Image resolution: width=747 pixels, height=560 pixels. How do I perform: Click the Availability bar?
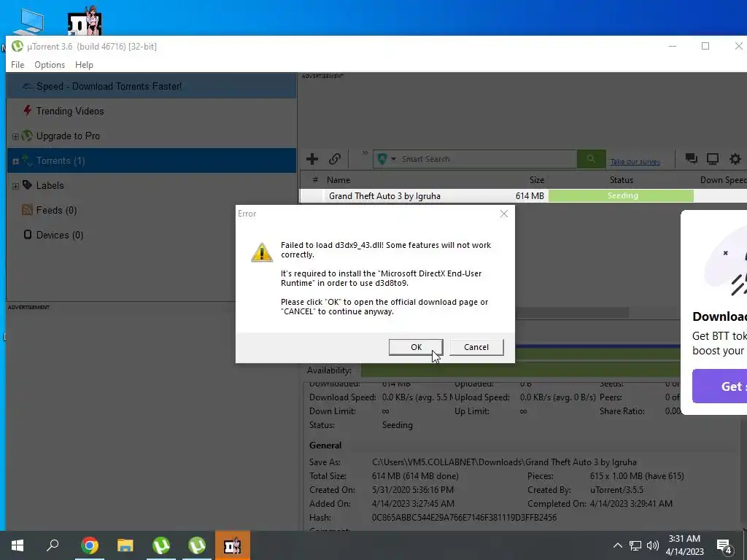pos(519,370)
